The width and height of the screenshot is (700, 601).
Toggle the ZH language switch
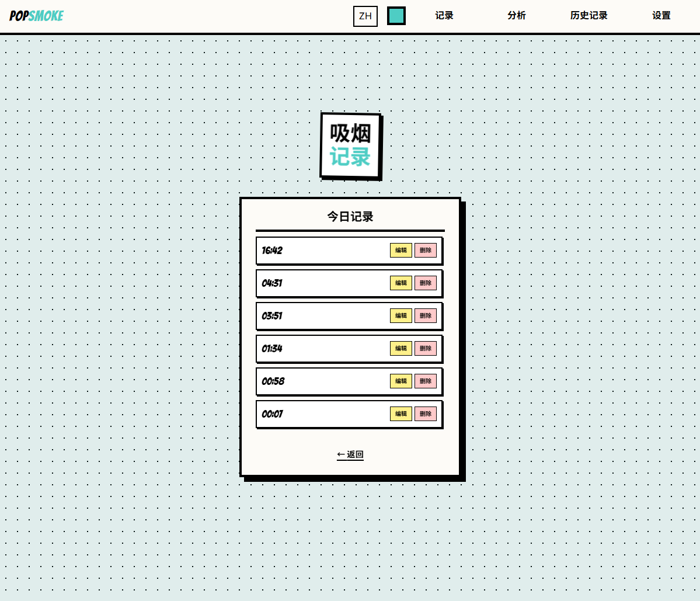(x=365, y=16)
